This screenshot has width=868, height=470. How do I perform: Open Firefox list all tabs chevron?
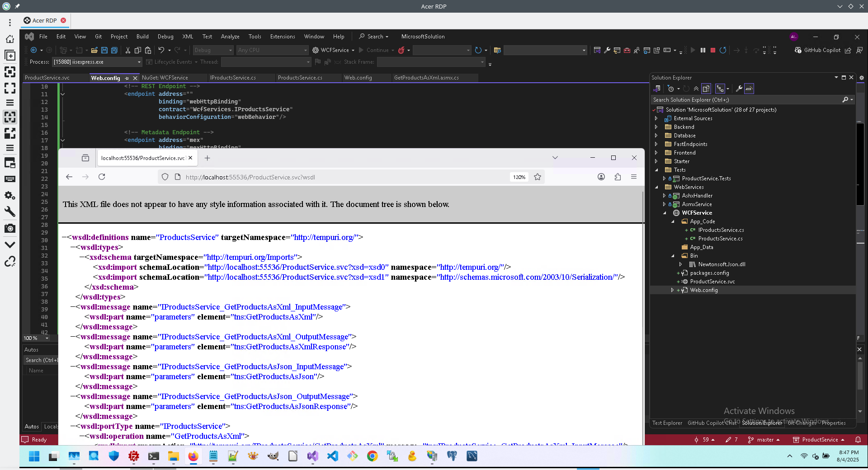555,158
